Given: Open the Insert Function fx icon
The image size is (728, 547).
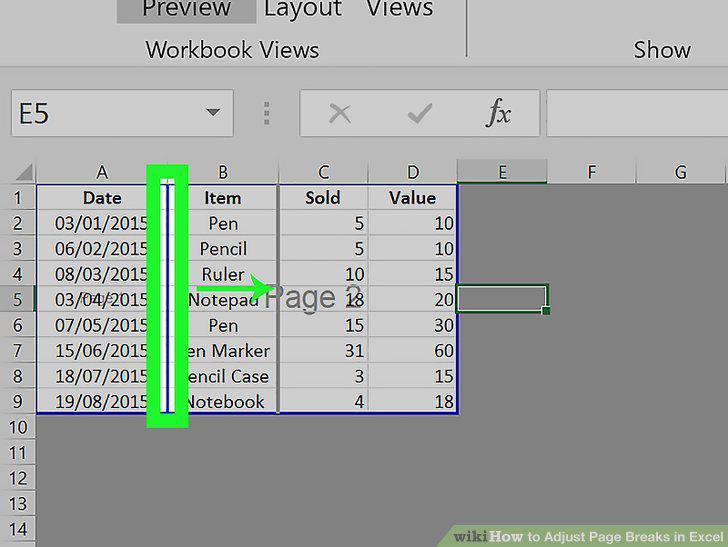Looking at the screenshot, I should coord(498,113).
